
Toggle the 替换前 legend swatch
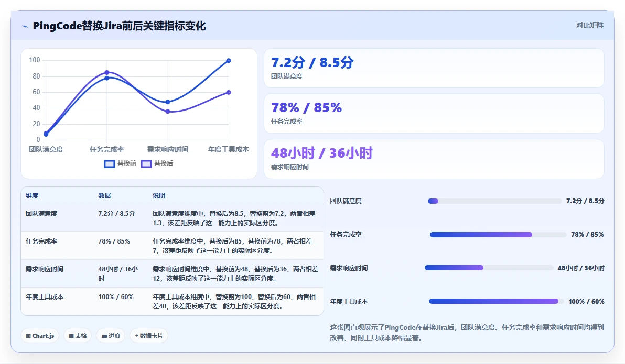pos(109,164)
